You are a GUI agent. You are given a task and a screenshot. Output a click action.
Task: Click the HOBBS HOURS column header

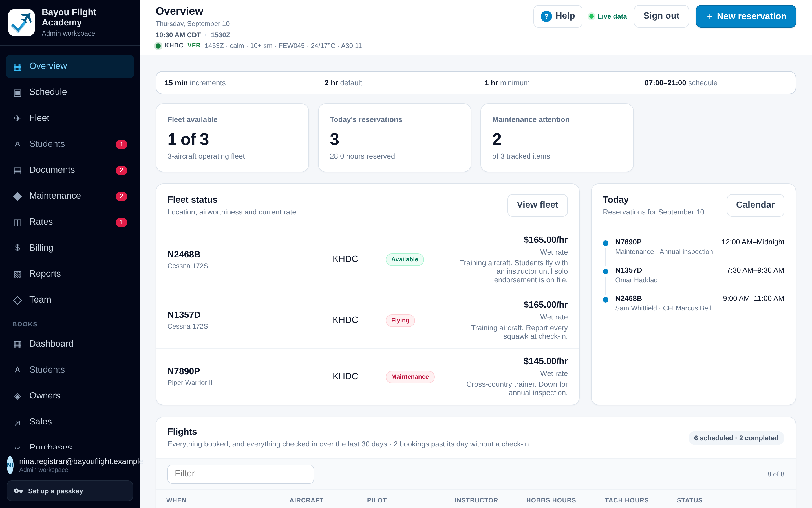[x=551, y=500]
